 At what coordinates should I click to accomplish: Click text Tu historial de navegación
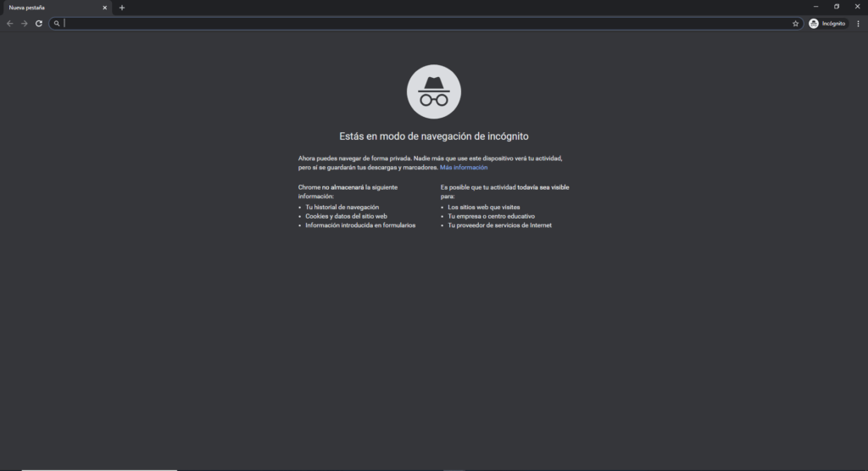point(342,207)
